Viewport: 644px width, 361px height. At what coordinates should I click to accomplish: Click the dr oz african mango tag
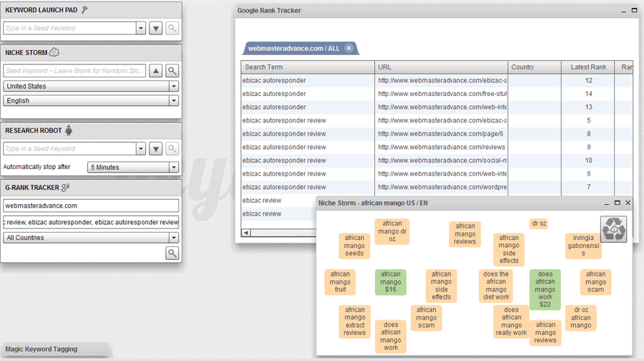click(x=581, y=318)
